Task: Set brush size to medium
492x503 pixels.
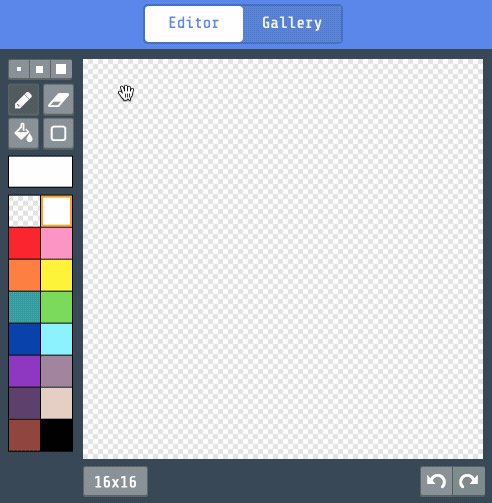Action: (40, 69)
